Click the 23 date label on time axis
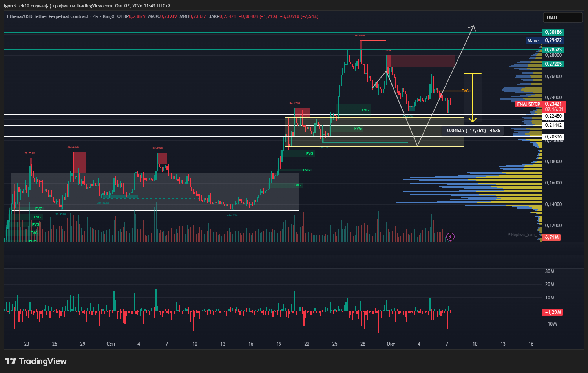 click(27, 344)
